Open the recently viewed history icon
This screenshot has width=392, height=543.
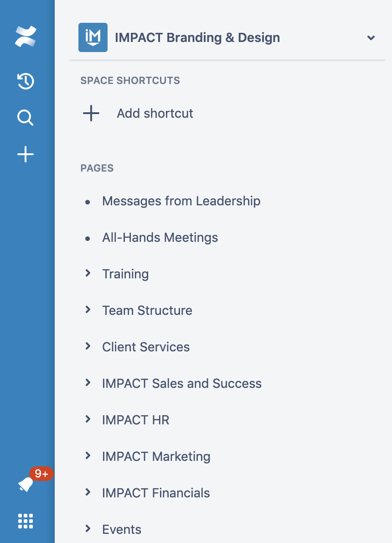point(26,82)
